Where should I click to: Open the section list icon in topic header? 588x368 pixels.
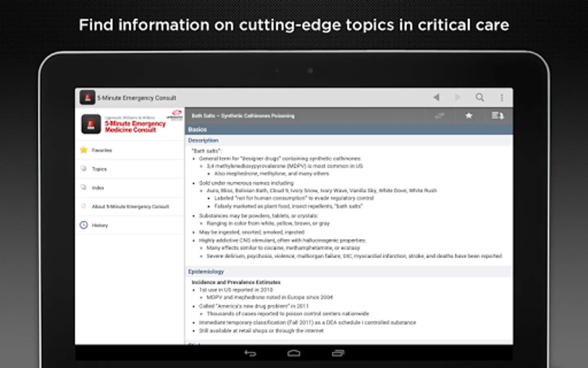[497, 116]
